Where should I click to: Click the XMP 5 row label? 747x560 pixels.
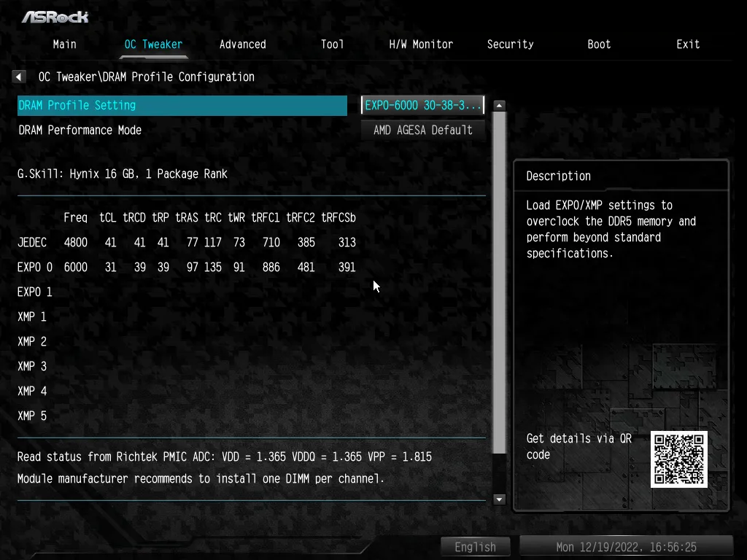[x=32, y=416]
